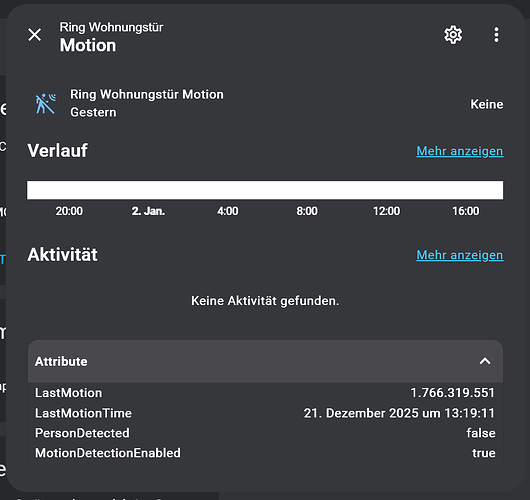This screenshot has height=500, width=530.
Task: Click the Keine state value
Action: point(487,104)
